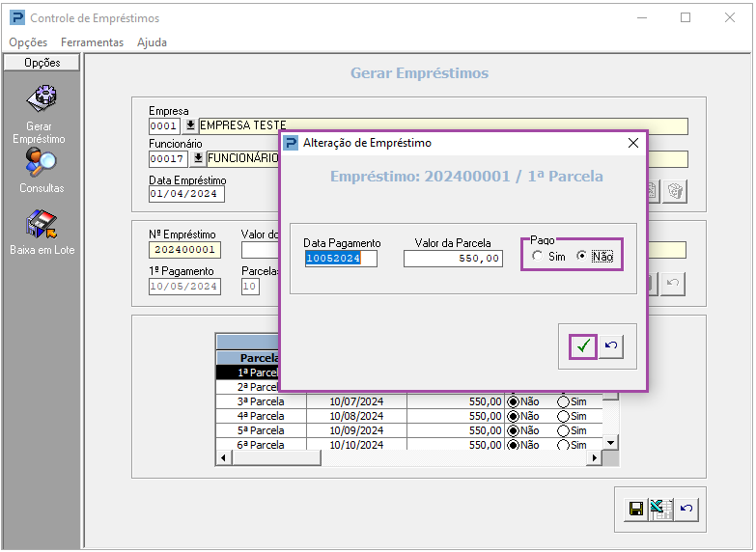Open the Ferramentas menu
The width and height of the screenshot is (756, 552).
[x=92, y=42]
